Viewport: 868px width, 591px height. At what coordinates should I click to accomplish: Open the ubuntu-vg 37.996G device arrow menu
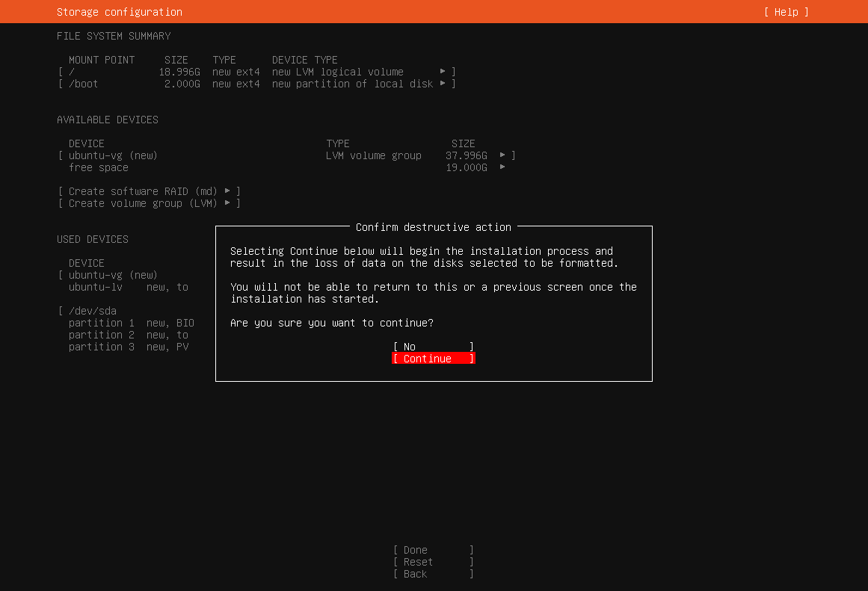502,155
